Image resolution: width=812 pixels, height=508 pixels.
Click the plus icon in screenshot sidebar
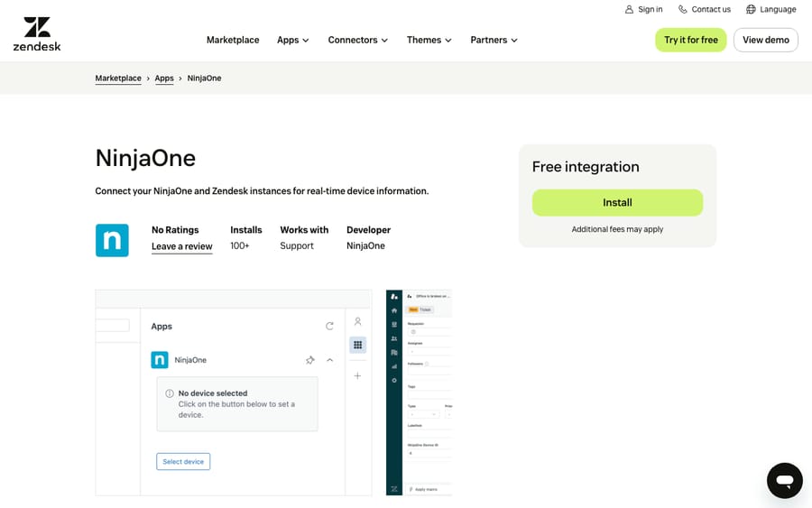click(x=357, y=376)
